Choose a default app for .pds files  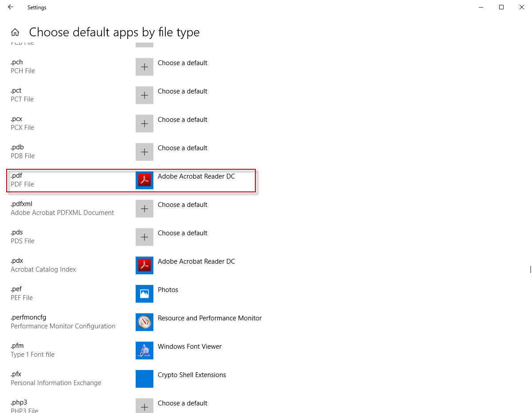point(144,237)
